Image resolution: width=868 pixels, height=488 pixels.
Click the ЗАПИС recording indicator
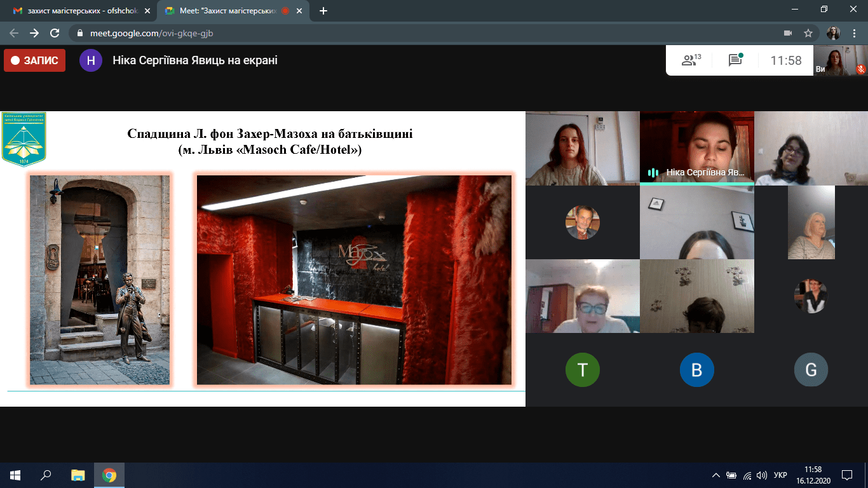pyautogui.click(x=35, y=60)
